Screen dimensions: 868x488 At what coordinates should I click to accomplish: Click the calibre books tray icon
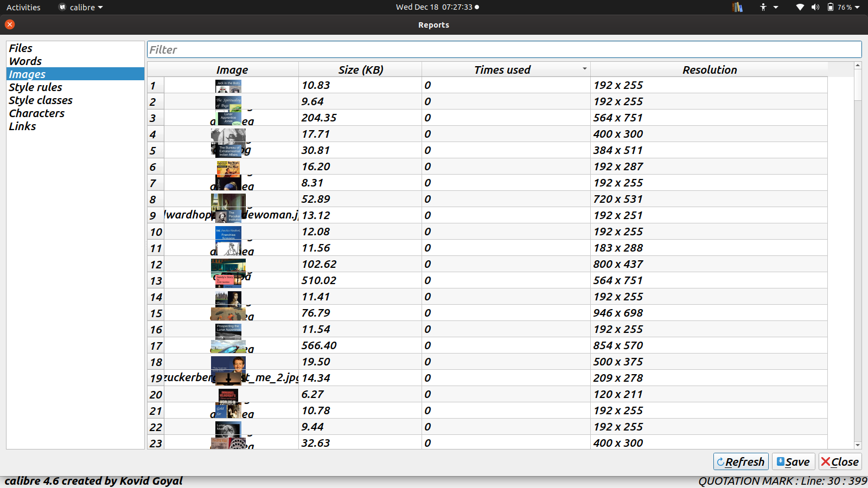(x=737, y=7)
